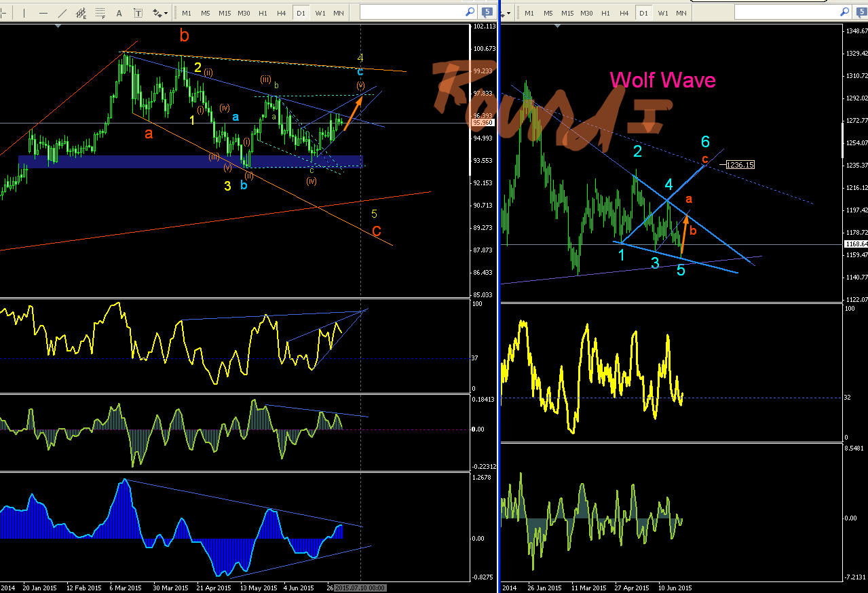The image size is (868, 593).
Task: Click the red 'b' wave label
Action: point(185,35)
